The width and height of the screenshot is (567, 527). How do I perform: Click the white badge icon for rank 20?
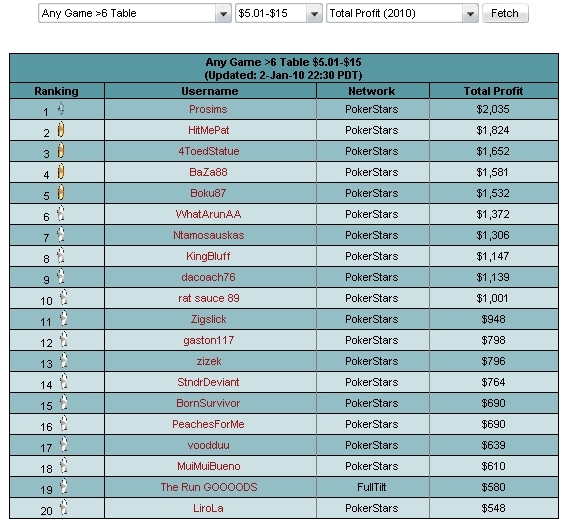click(64, 507)
